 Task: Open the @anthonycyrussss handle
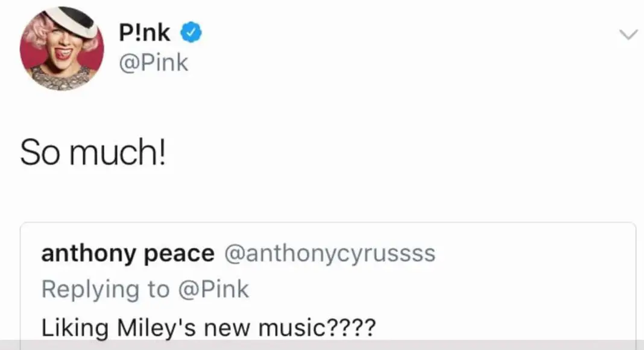(329, 254)
